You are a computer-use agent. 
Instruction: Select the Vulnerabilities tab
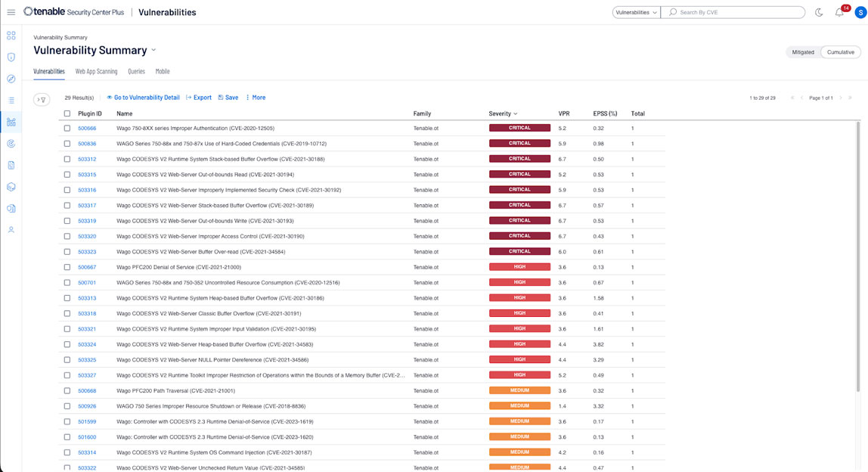48,71
